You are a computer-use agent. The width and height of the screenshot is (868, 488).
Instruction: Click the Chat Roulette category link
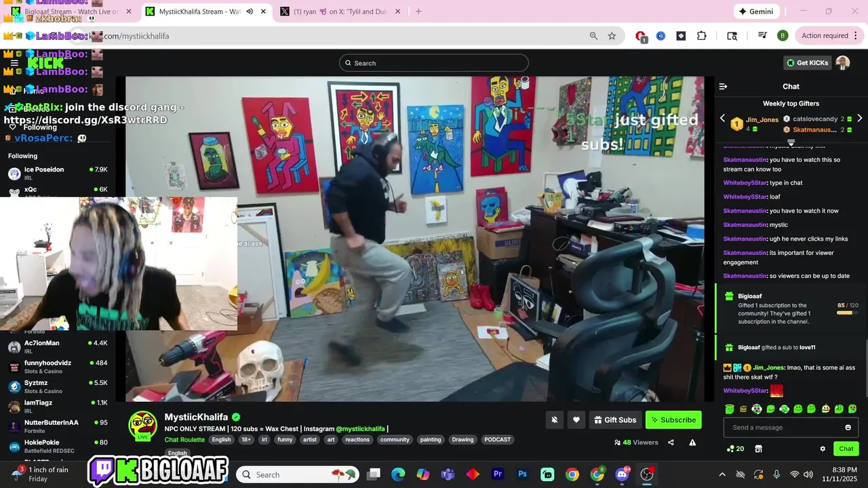point(184,440)
